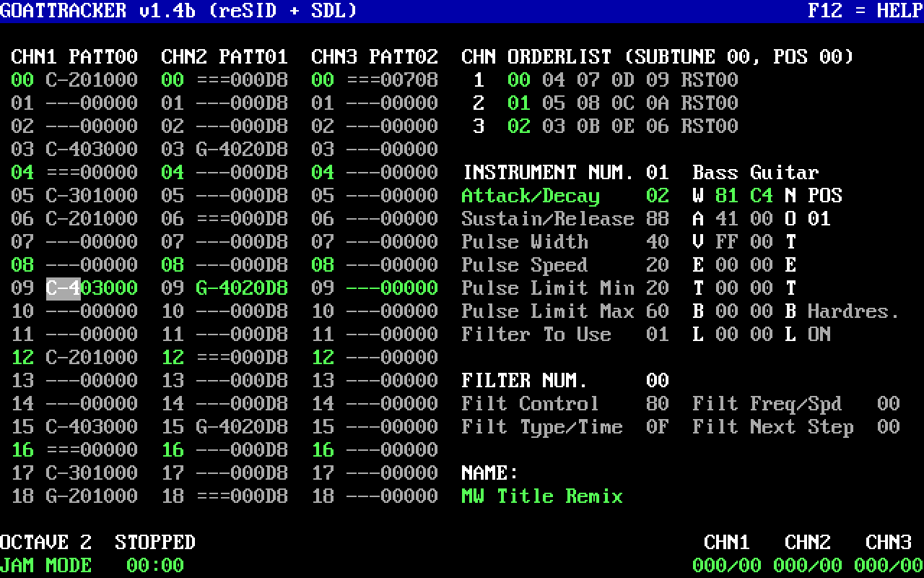Edit the Filt Control value 80
The image size is (924, 578).
(x=658, y=404)
